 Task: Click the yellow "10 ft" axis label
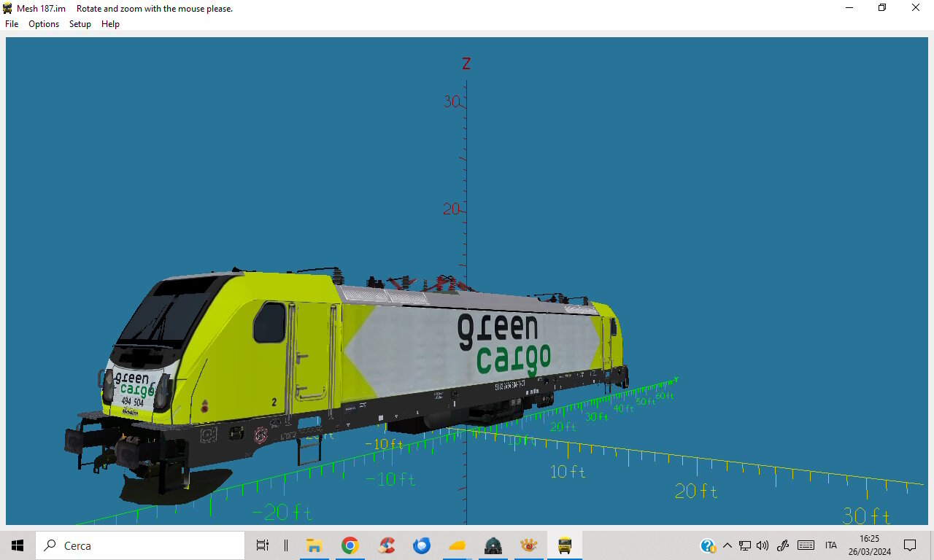pyautogui.click(x=568, y=472)
